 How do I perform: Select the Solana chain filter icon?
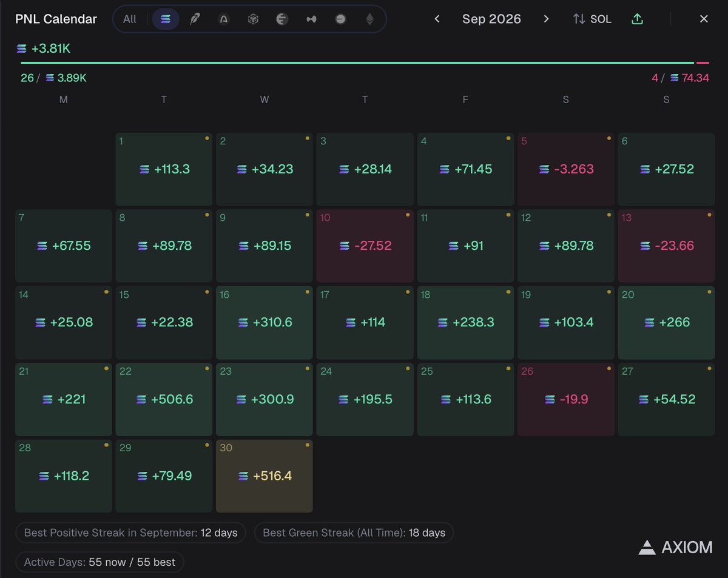166,19
